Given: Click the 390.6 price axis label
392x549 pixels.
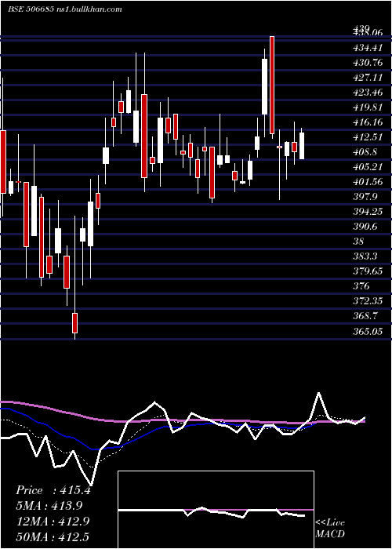Looking at the screenshot, I should 366,227.
